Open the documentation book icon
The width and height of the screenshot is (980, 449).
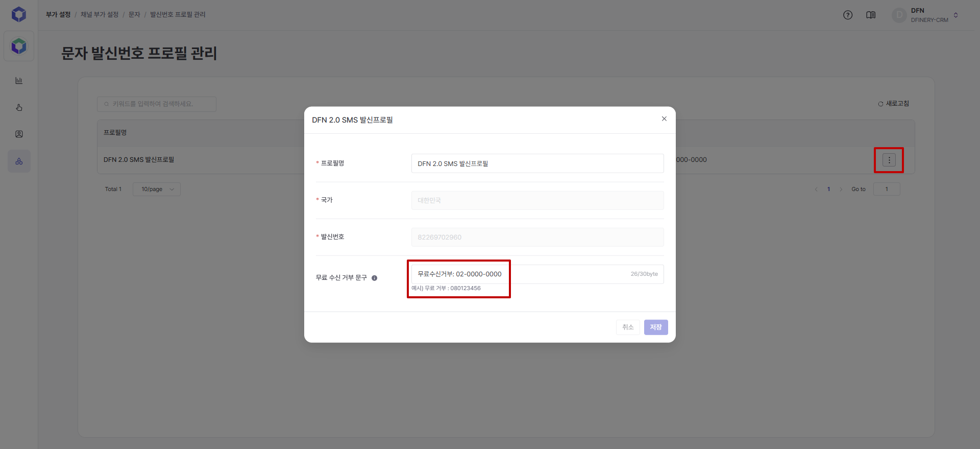pyautogui.click(x=871, y=15)
